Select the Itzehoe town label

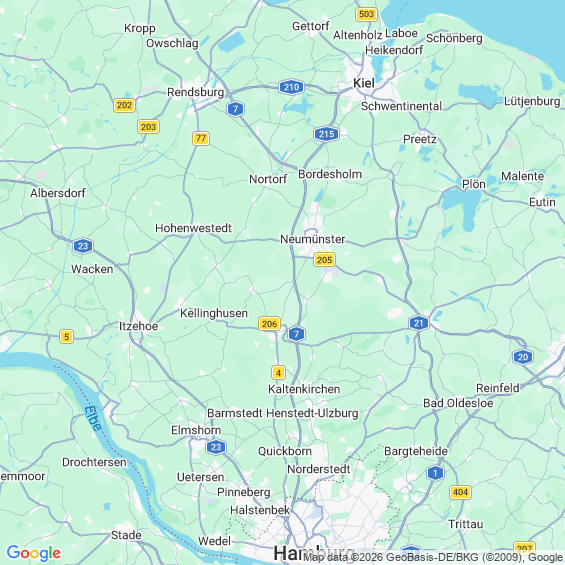(138, 326)
